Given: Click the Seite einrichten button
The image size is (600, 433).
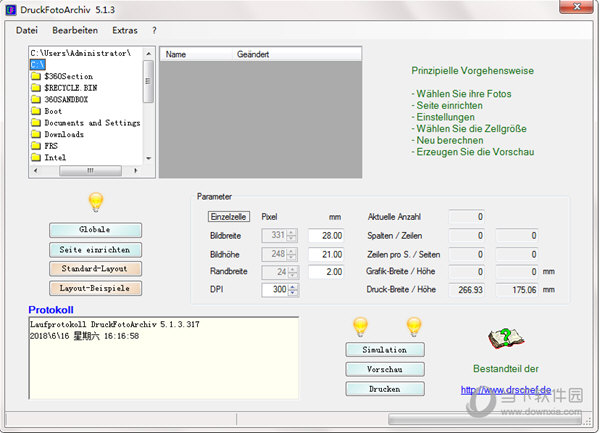Looking at the screenshot, I should click(95, 249).
